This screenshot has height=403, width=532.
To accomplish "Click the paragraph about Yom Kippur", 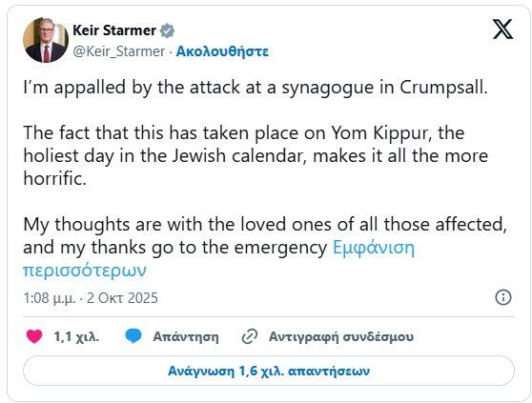I will 256,155.
